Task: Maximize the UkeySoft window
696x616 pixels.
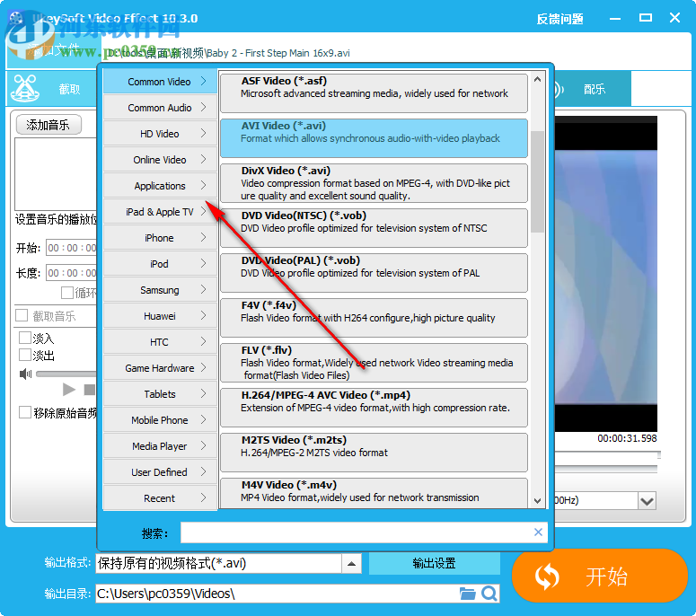Action: (646, 18)
